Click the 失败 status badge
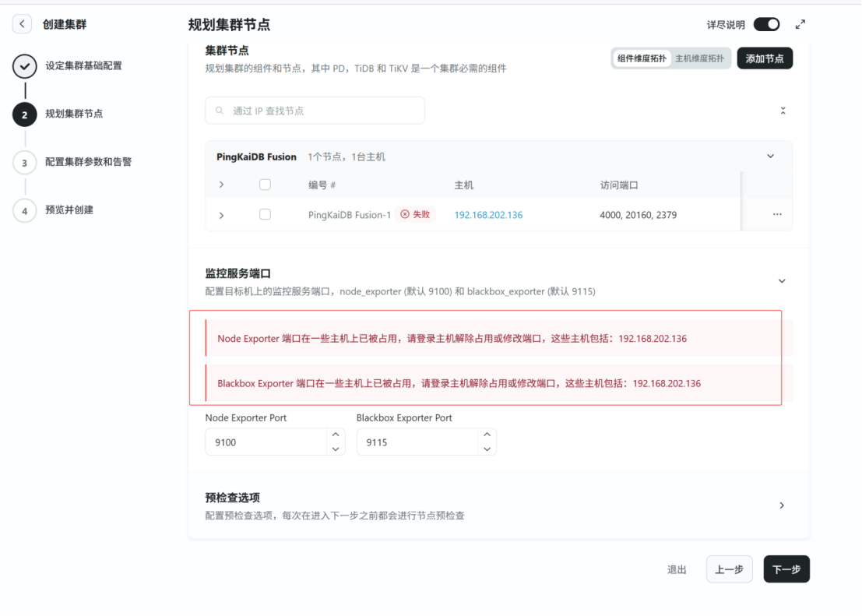The height and width of the screenshot is (616, 862). coord(415,215)
